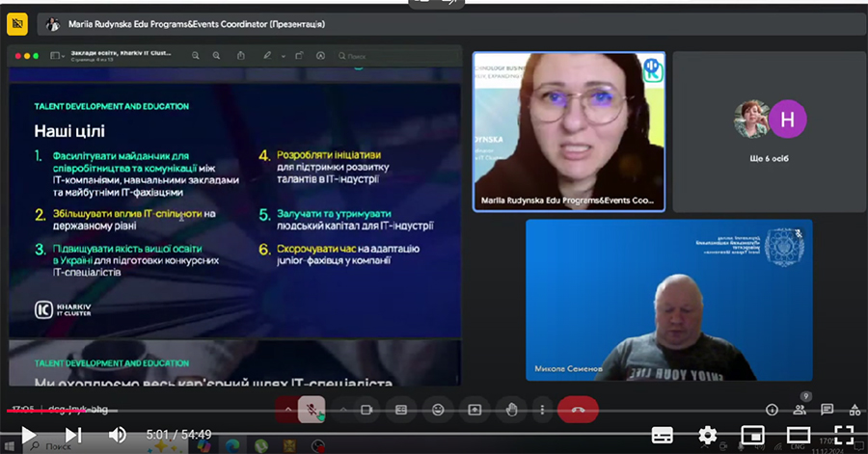Unmute microphone in Google Meet
This screenshot has width=868, height=454.
point(312,410)
